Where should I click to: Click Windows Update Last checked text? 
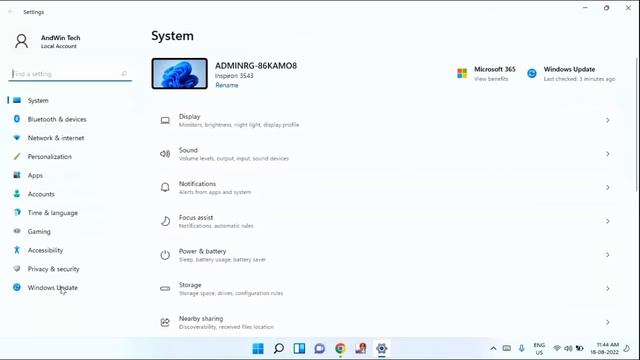click(579, 79)
